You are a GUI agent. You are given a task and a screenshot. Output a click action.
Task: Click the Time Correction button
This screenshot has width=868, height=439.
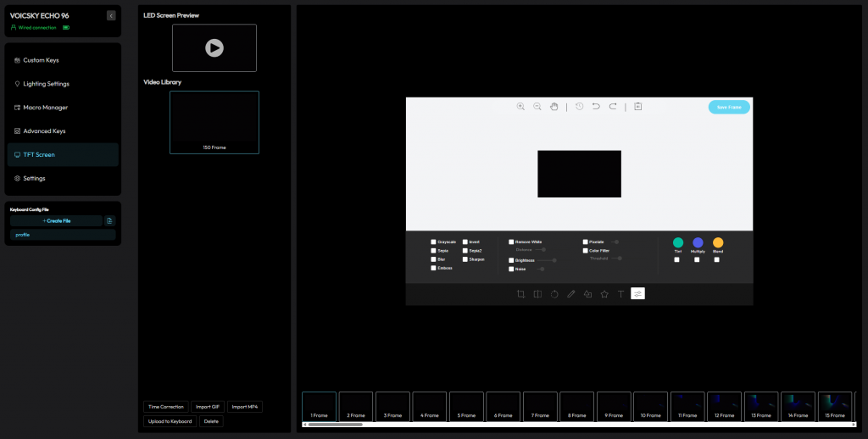(x=166, y=407)
